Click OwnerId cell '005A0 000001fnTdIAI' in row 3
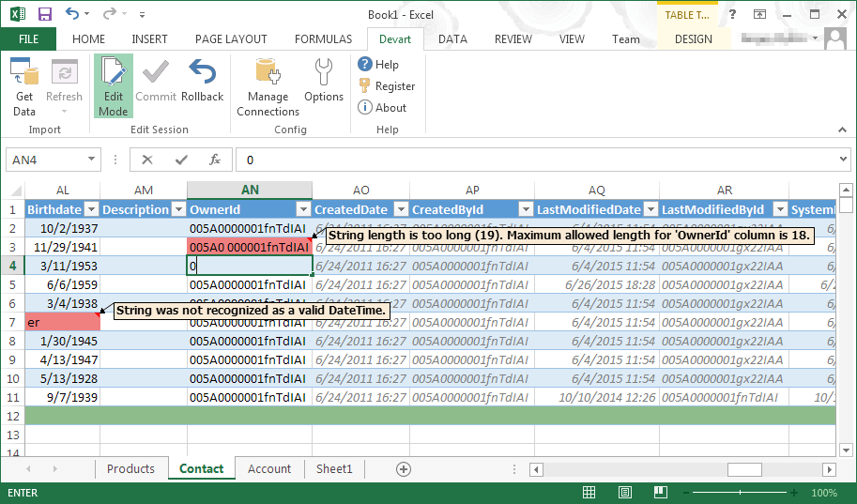Image resolution: width=857 pixels, height=504 pixels. [x=250, y=247]
